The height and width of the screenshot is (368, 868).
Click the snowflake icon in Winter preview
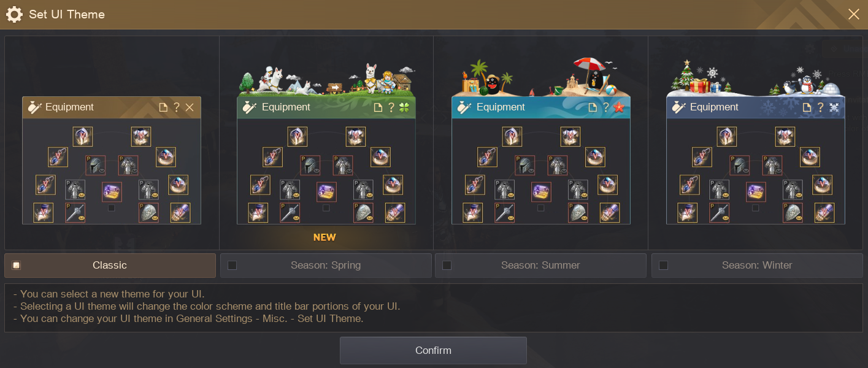pos(834,107)
